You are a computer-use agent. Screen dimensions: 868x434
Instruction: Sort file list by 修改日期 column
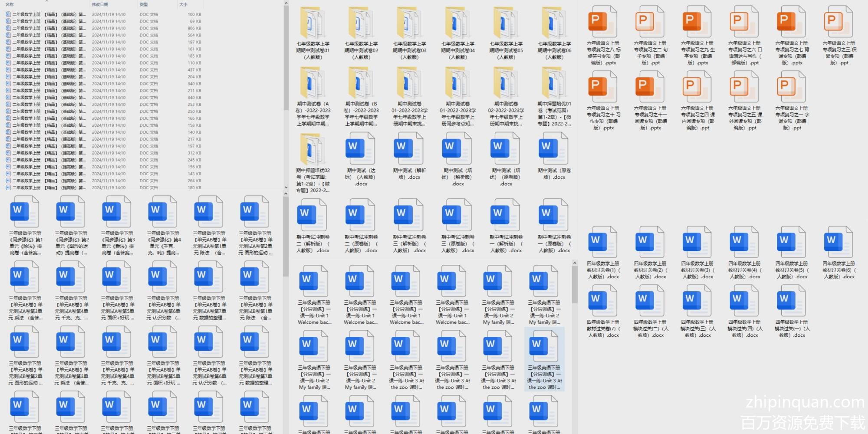[100, 4]
